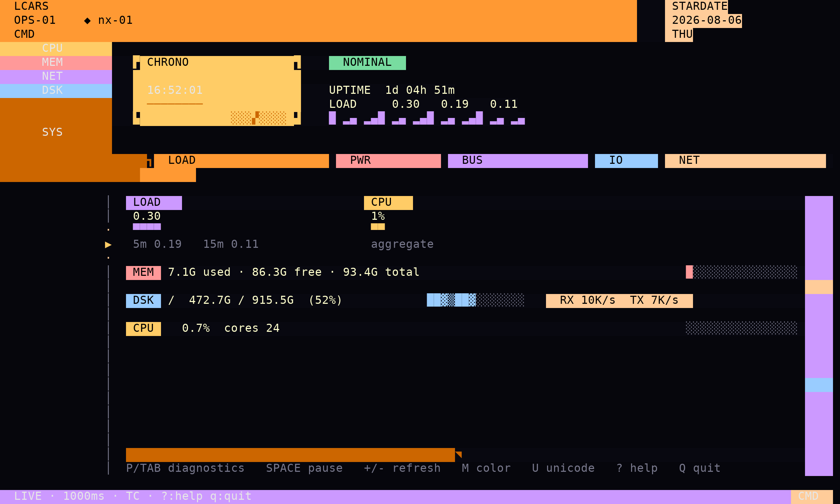Switch to the LOAD tab
The width and height of the screenshot is (840, 504).
coord(241,161)
